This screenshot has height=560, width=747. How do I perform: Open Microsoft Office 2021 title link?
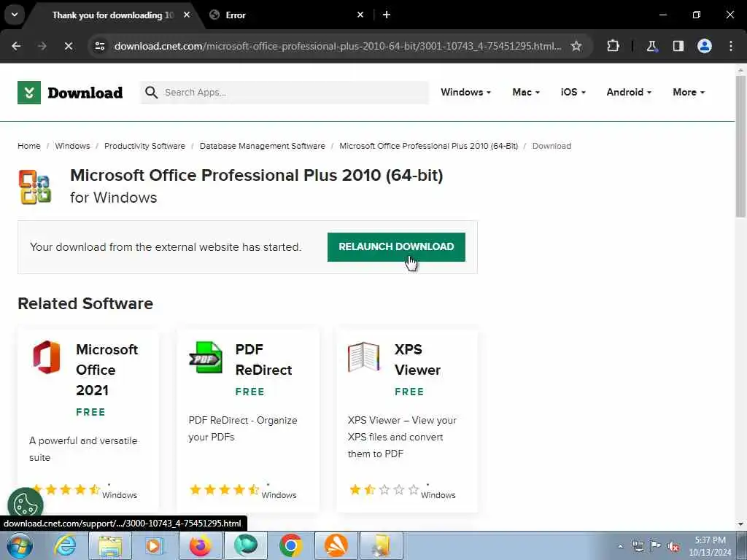pyautogui.click(x=107, y=370)
